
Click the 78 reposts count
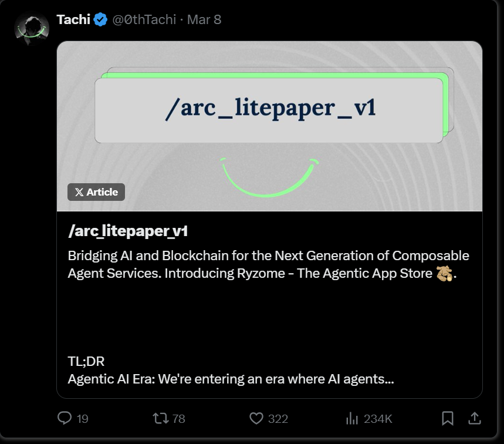178,419
